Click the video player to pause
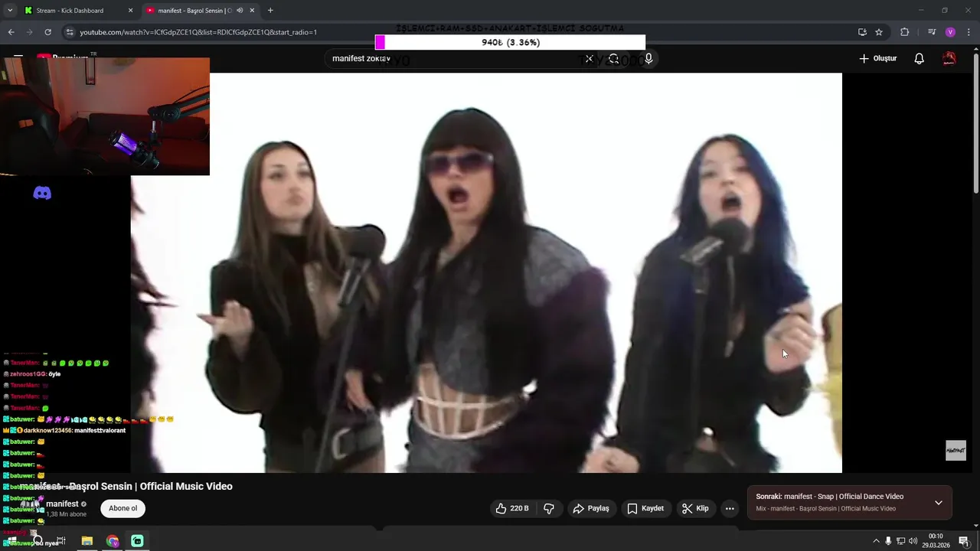The width and height of the screenshot is (980, 551). click(x=486, y=272)
